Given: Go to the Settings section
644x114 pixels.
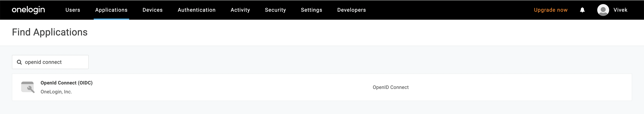Looking at the screenshot, I should pos(312,10).
